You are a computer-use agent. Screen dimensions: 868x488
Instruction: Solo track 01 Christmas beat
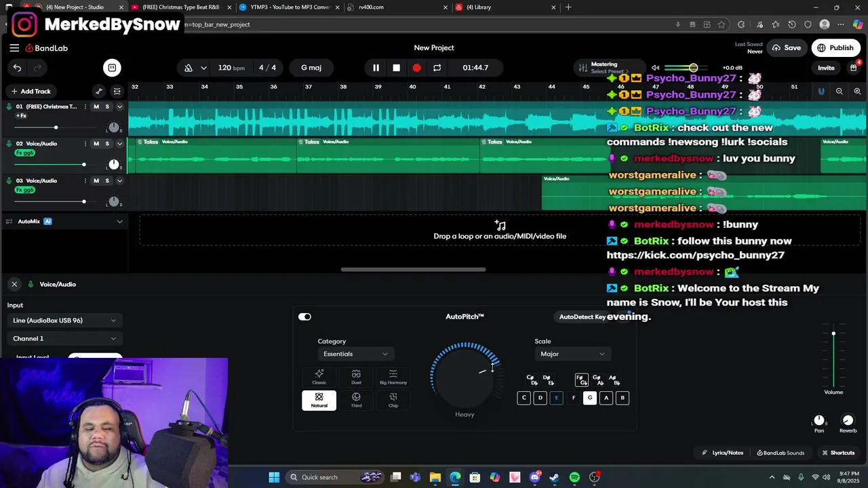coord(107,106)
